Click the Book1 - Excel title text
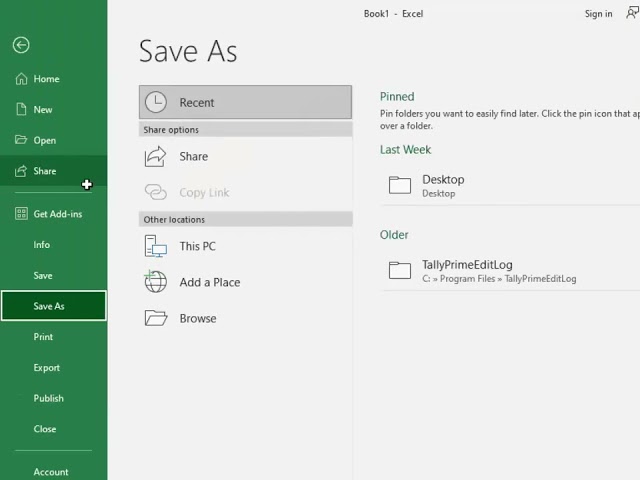 [393, 14]
